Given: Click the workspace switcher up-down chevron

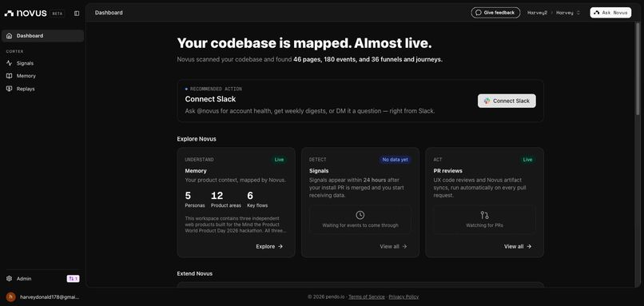Looking at the screenshot, I should coord(578,13).
